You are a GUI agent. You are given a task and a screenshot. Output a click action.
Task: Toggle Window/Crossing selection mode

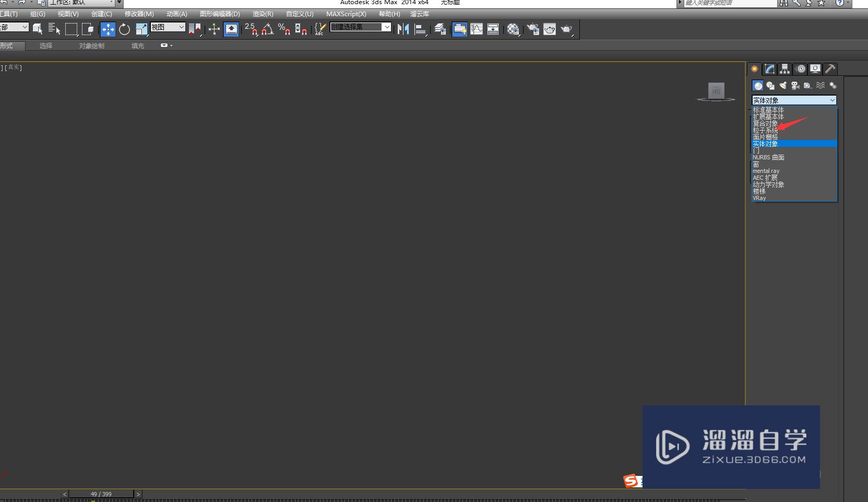point(88,29)
